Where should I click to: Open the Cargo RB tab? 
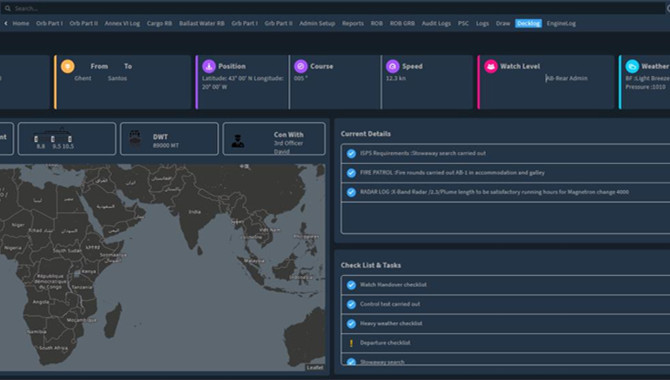point(159,23)
